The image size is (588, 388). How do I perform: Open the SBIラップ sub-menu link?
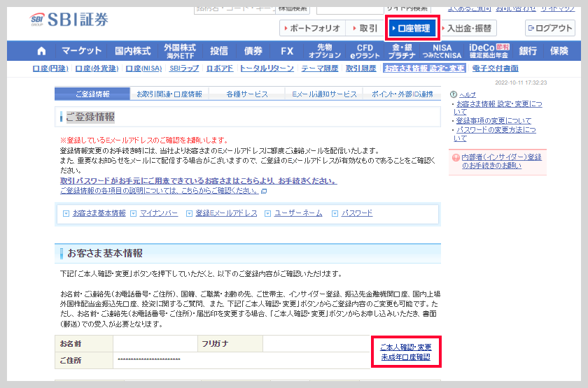click(x=183, y=69)
